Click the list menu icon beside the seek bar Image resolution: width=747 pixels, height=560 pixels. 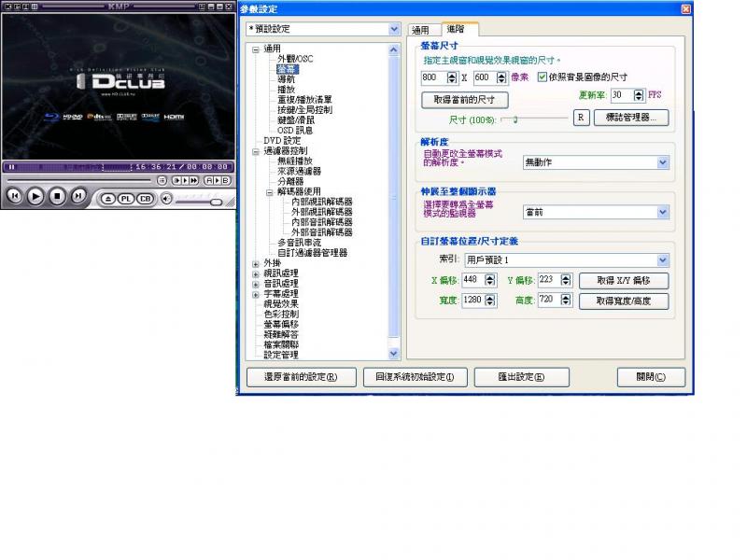[162, 180]
